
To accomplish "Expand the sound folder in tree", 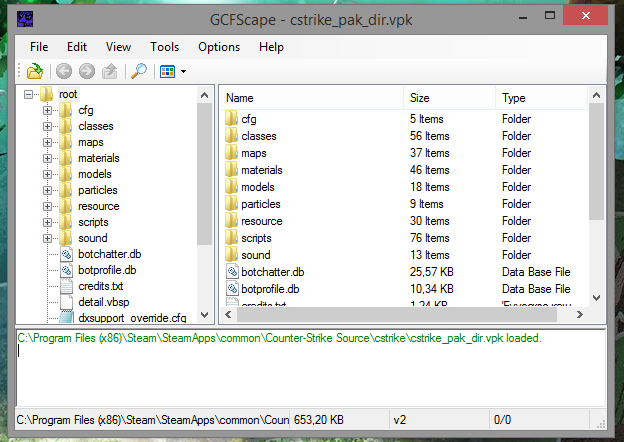I will tap(47, 238).
